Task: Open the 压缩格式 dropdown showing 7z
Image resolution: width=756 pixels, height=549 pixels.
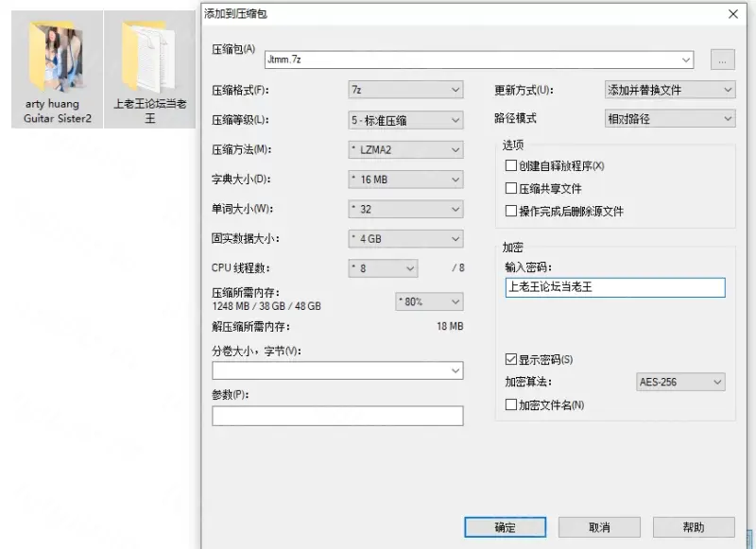Action: point(405,90)
